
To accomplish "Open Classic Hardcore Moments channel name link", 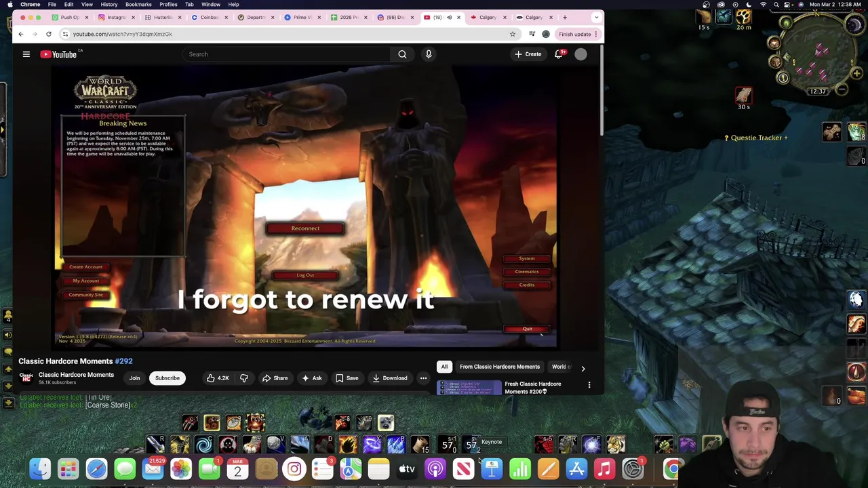I will click(x=76, y=375).
